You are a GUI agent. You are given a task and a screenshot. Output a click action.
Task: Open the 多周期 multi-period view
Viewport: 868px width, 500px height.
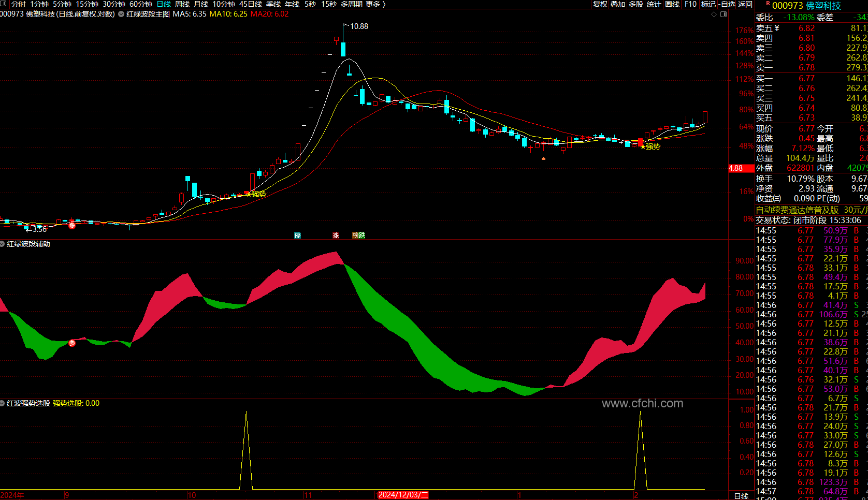[x=352, y=4]
